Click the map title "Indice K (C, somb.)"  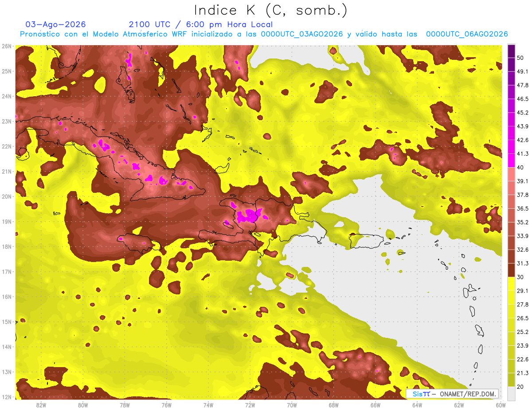[270, 10]
